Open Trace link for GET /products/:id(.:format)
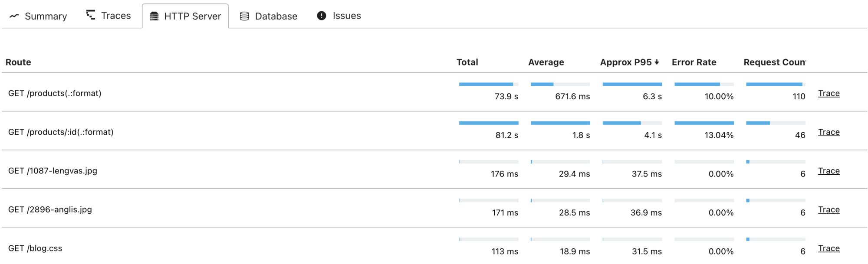 [x=829, y=132]
